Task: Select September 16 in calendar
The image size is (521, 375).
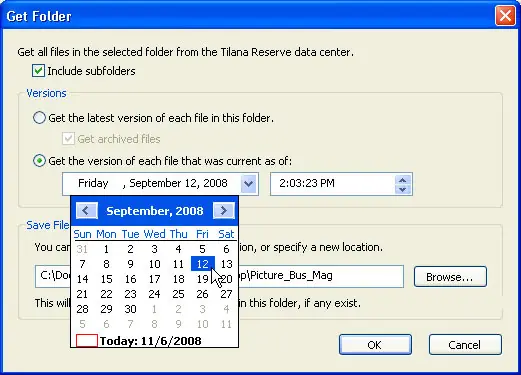Action: click(x=130, y=279)
